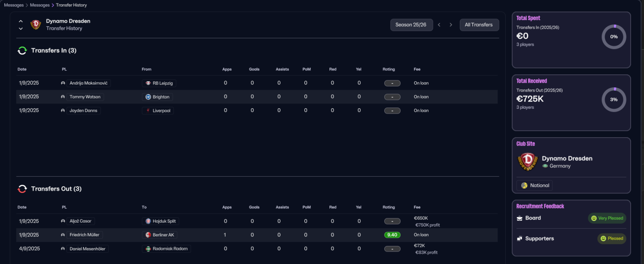Viewport: 644px width, 264px height.
Task: Sort Transfers In by Apps column
Action: tap(227, 69)
